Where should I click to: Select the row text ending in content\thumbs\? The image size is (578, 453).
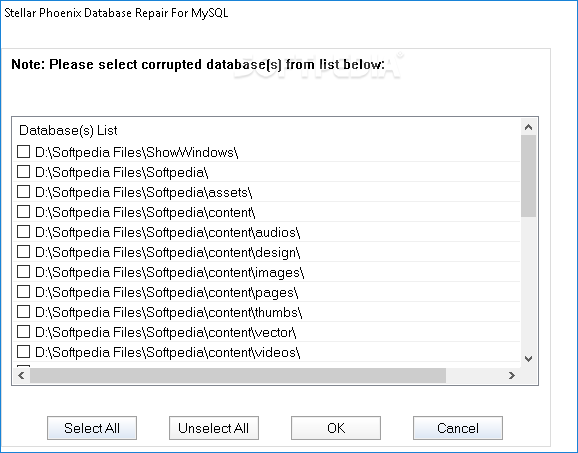tap(169, 312)
